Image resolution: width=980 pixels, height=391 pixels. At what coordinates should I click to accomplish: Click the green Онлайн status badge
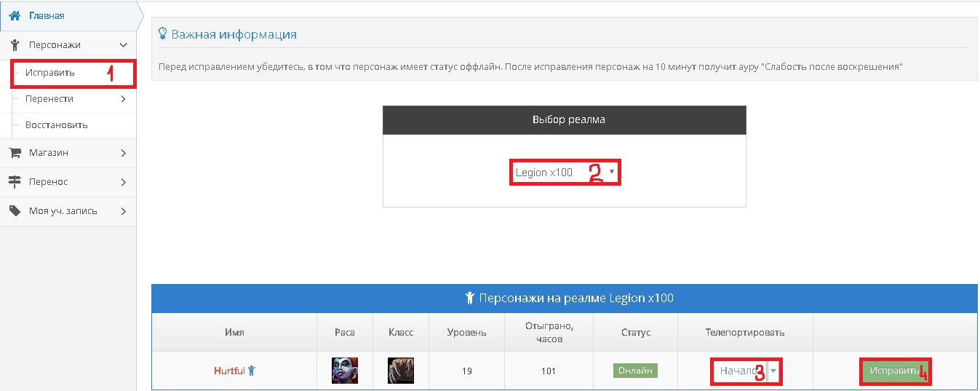(635, 371)
